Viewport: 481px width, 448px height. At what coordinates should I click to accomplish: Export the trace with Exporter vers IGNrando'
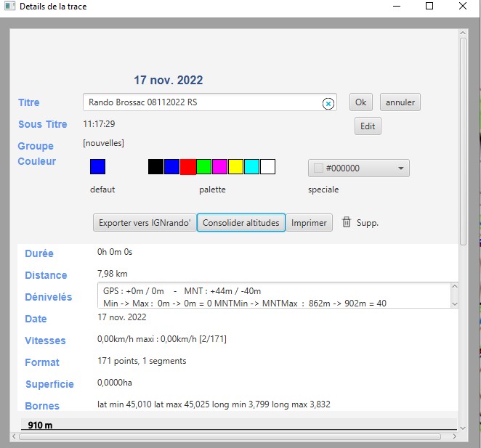[x=145, y=223]
